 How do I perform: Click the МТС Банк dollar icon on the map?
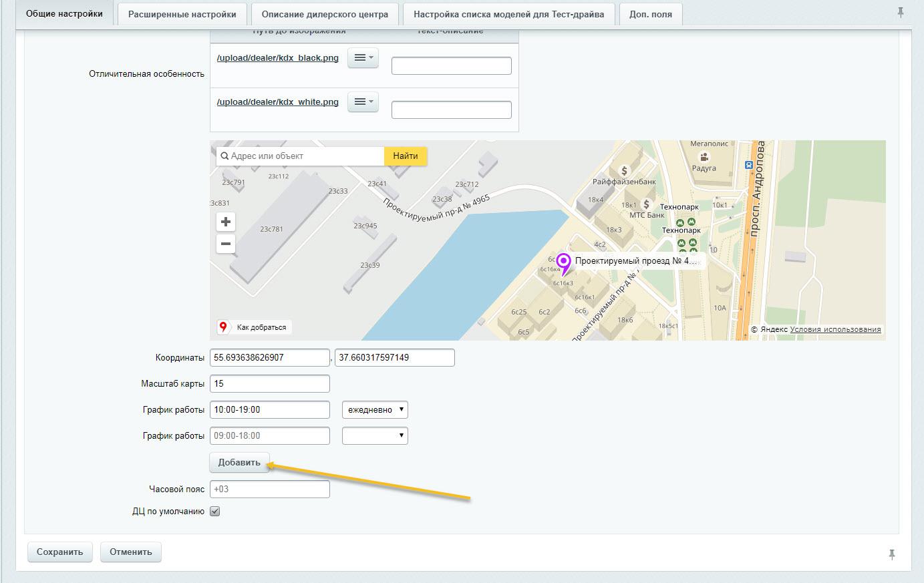click(x=646, y=204)
